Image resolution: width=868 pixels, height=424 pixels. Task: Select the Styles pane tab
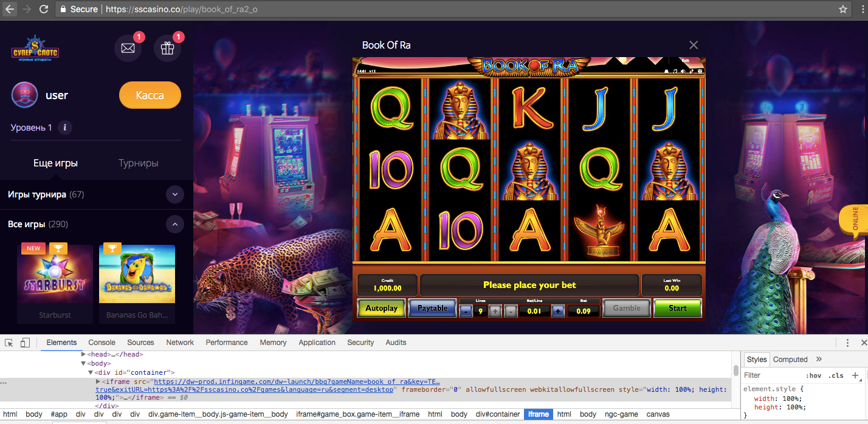757,360
